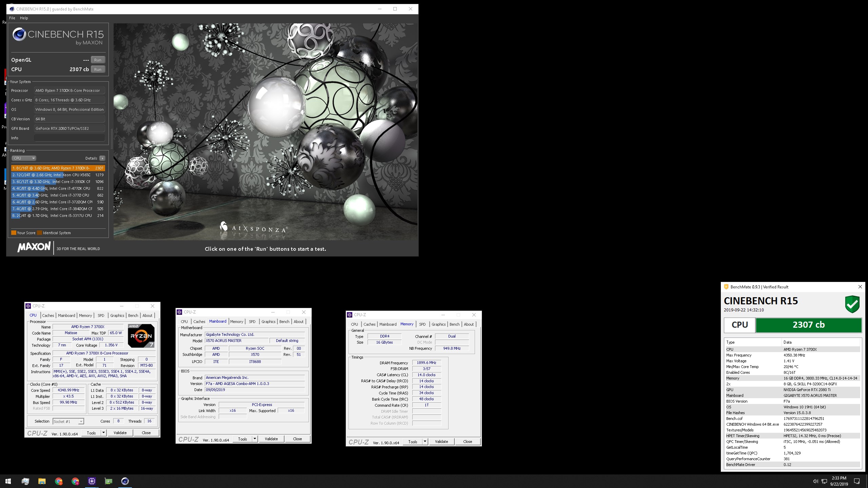Viewport: 868px width, 488px height.
Task: Run the OpenGL test in Cinebench
Action: click(98, 60)
